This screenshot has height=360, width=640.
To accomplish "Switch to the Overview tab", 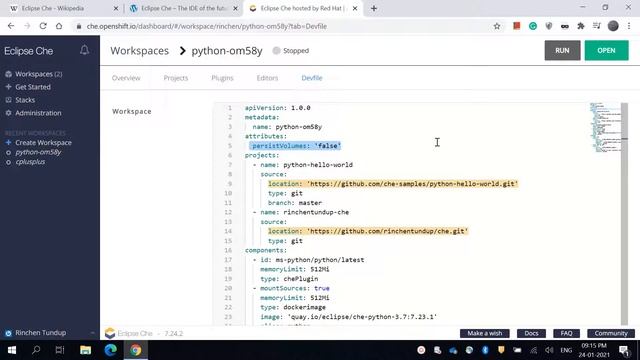I will [126, 78].
